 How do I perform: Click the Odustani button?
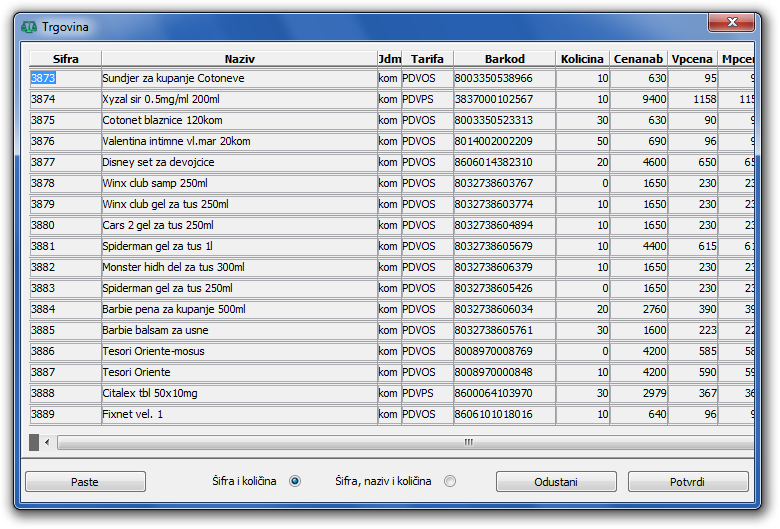point(555,482)
